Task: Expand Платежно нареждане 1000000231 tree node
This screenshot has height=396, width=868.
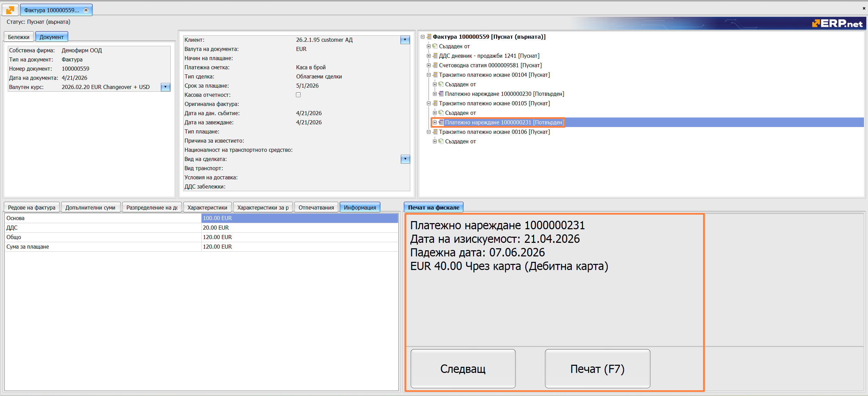Action: (x=435, y=122)
